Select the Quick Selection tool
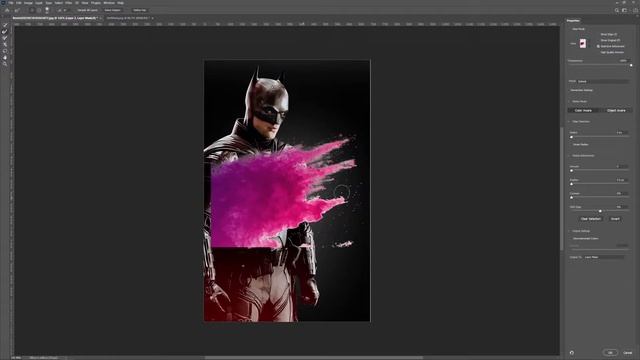640x360 pixels. point(5,25)
